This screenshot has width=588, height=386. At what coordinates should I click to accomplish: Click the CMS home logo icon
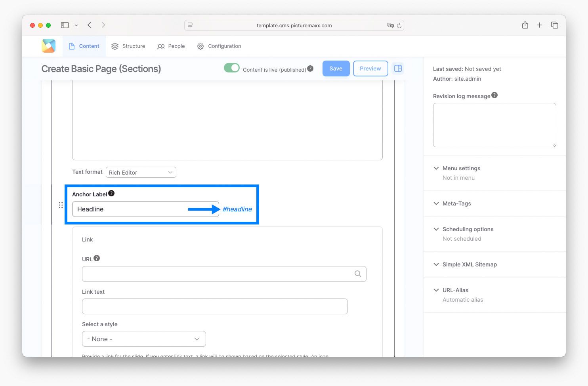[x=48, y=46]
